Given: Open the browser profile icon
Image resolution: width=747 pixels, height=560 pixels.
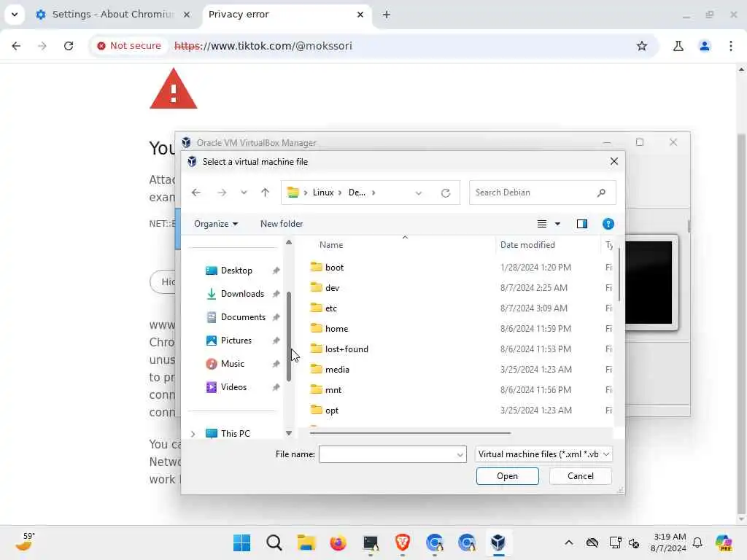Looking at the screenshot, I should tap(704, 46).
